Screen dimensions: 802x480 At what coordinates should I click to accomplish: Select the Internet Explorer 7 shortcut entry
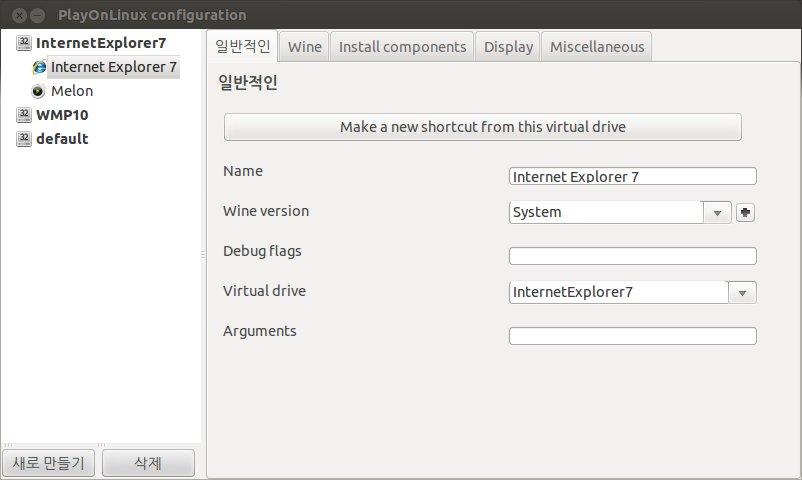point(114,67)
